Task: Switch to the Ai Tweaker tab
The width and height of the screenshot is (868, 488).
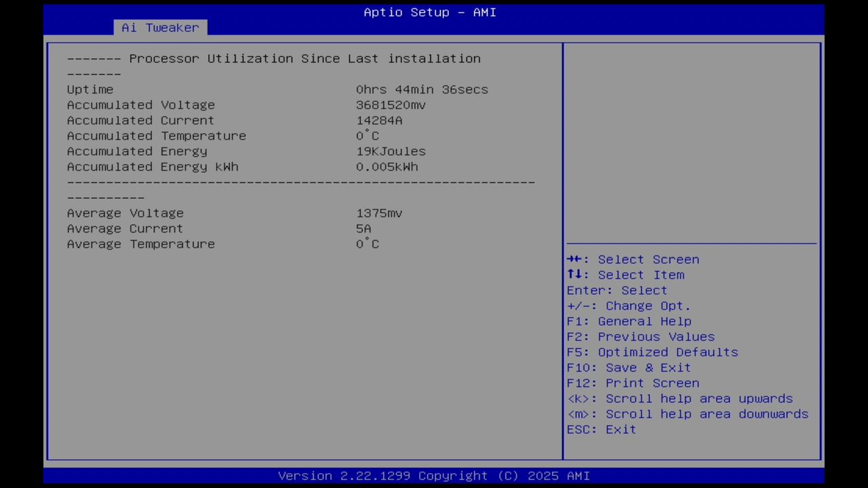Action: (160, 28)
